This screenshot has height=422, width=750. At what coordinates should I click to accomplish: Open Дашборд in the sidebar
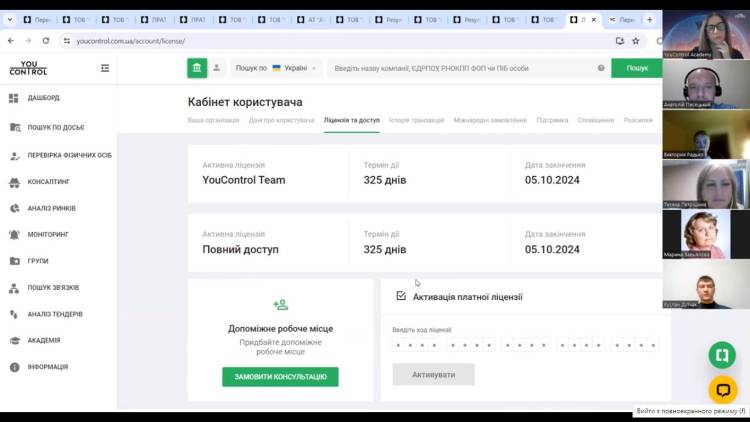point(43,98)
